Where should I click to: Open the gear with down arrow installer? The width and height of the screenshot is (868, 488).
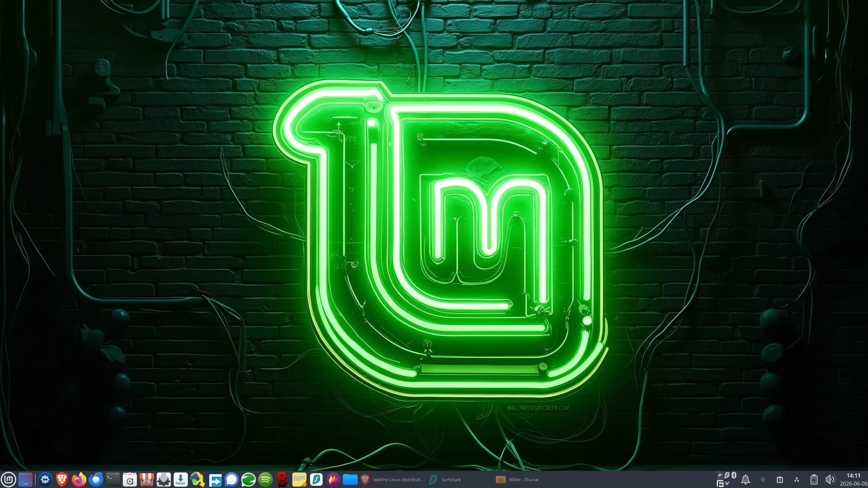[164, 479]
